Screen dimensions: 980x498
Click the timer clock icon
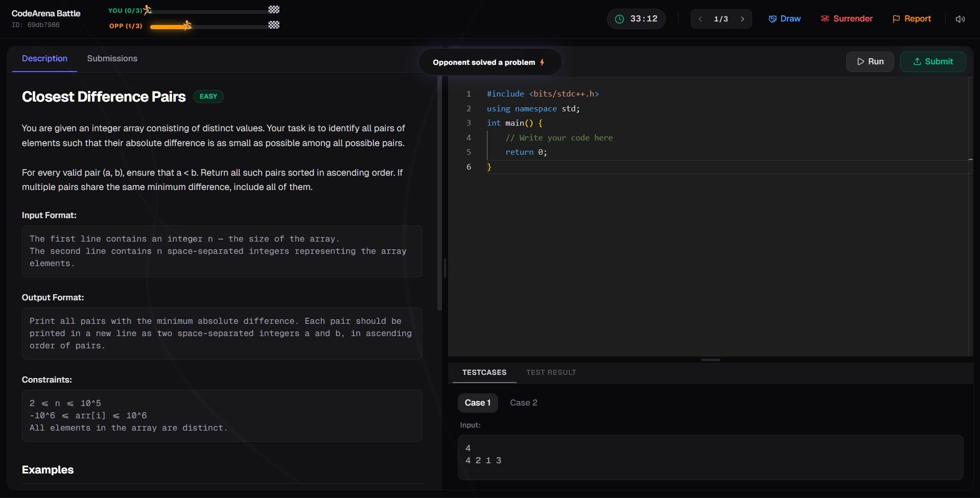[620, 18]
